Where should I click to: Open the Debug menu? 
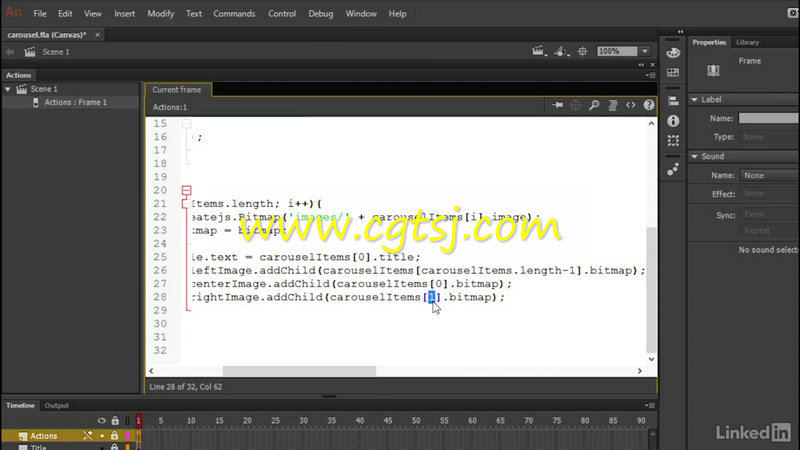320,14
